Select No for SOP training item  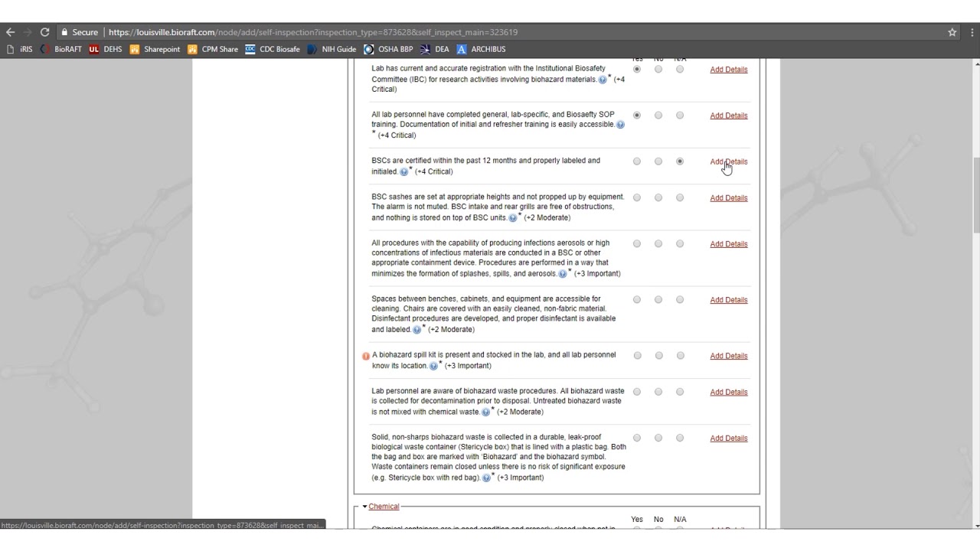tap(658, 116)
